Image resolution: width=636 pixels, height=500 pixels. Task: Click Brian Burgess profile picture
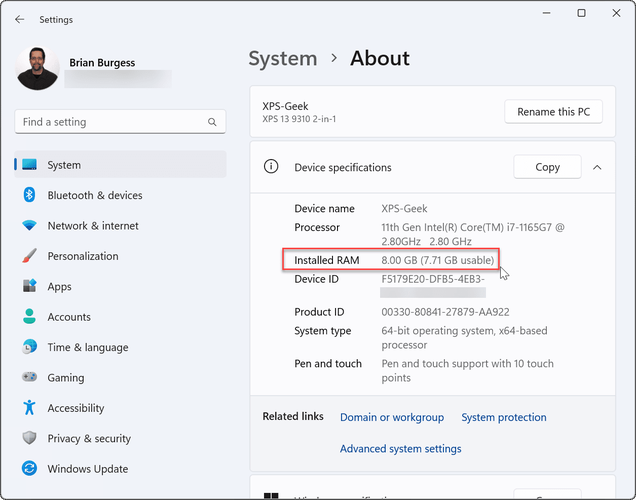37,68
